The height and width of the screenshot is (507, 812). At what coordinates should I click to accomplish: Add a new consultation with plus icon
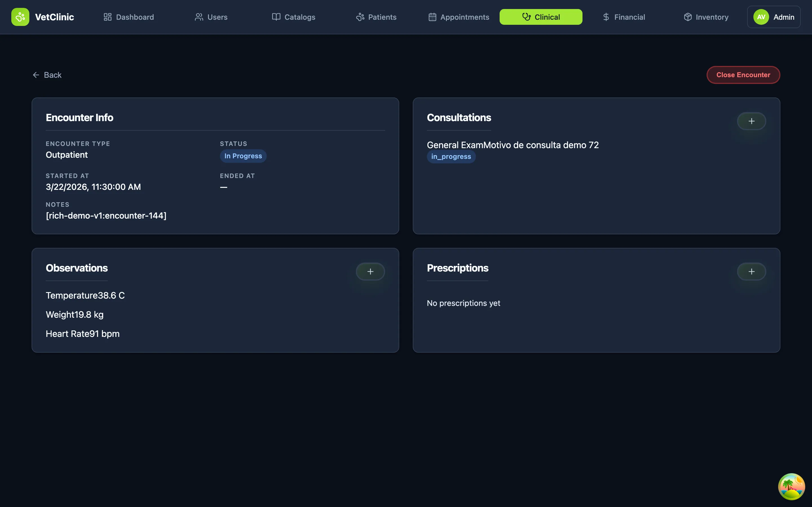tap(751, 121)
